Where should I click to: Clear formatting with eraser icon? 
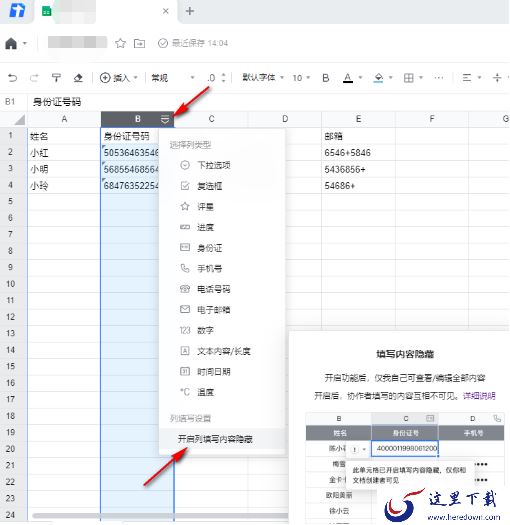[78, 78]
